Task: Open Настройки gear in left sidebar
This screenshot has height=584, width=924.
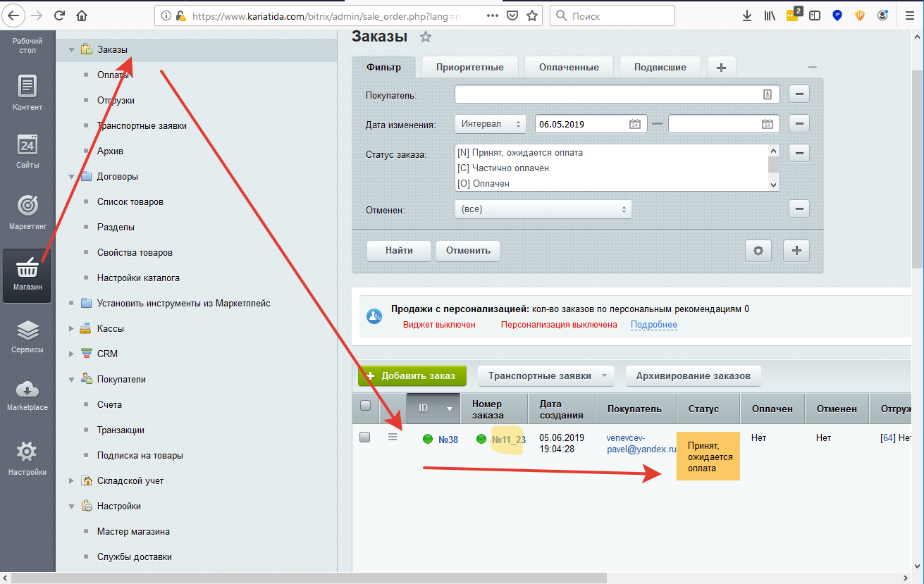Action: pos(27,456)
